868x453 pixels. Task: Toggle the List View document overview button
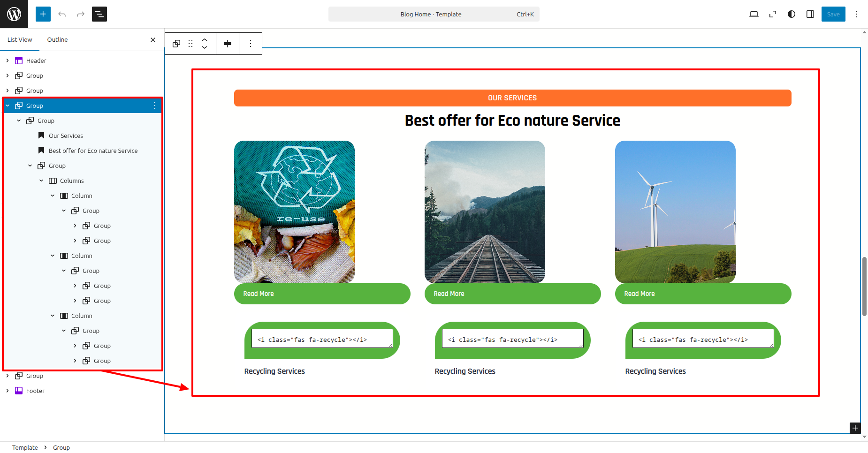tap(99, 14)
